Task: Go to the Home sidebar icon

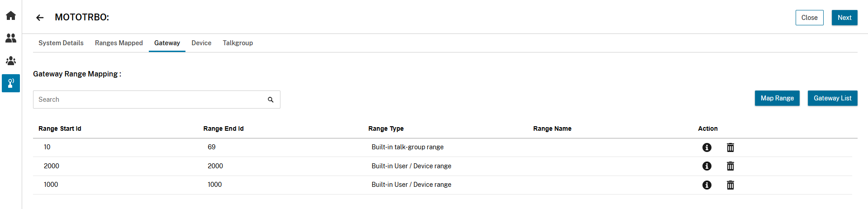Action: coord(11,16)
